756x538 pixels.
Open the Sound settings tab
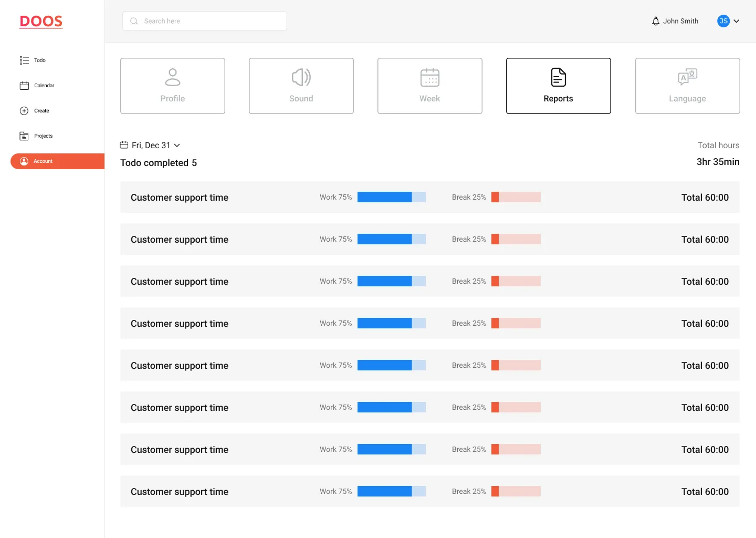(x=301, y=86)
